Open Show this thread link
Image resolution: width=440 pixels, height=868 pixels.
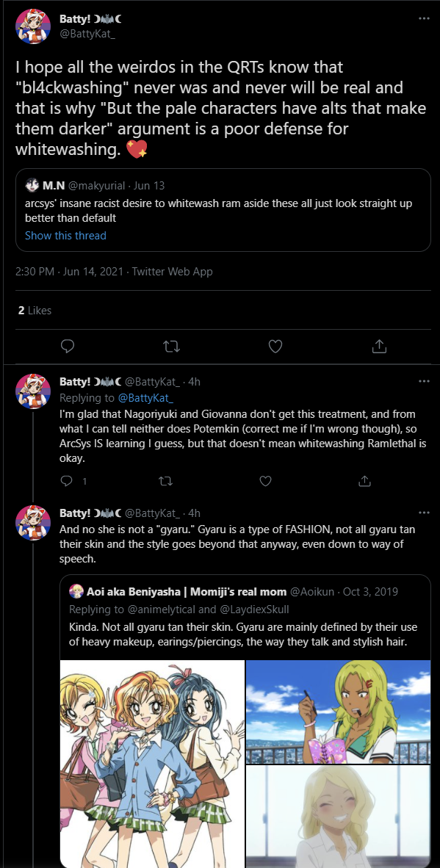(65, 235)
